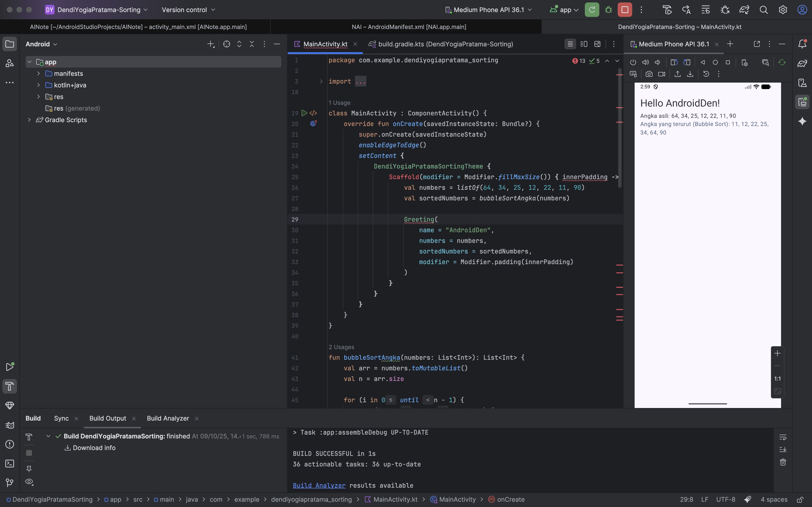Open Medium Phone API 36.1 device dropdown
This screenshot has width=812, height=507.
(489, 10)
